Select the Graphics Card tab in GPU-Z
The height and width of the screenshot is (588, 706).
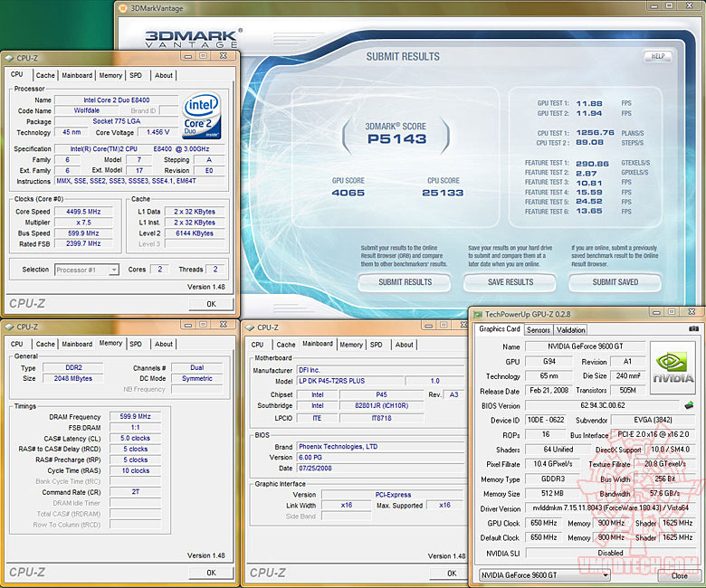pos(500,329)
